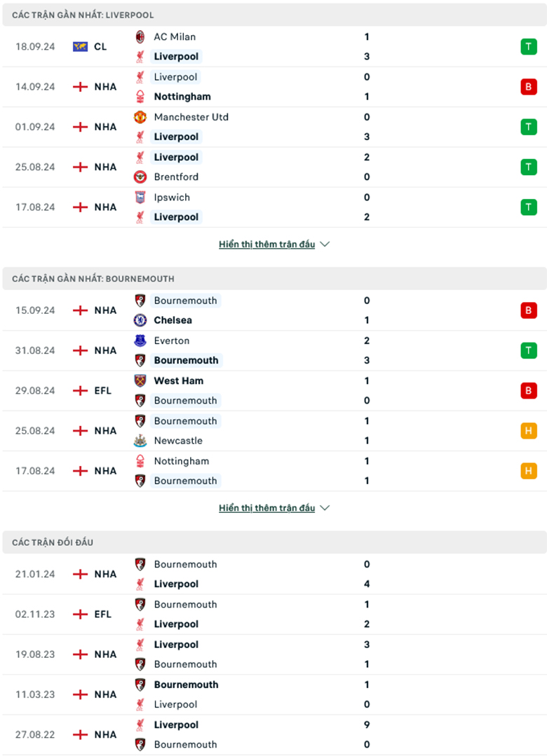547x756 pixels.
Task: Select the 'Các trận gần nhất: Bournemouth' header
Action: (93, 279)
